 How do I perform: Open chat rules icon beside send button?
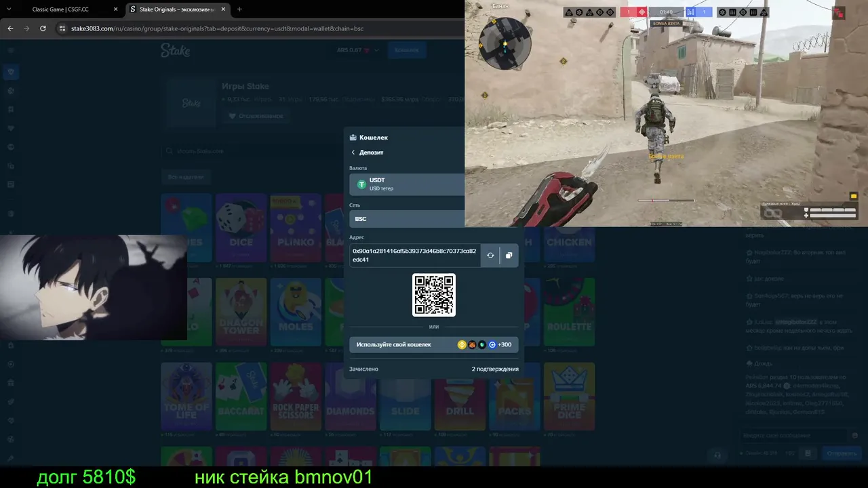pyautogui.click(x=808, y=453)
